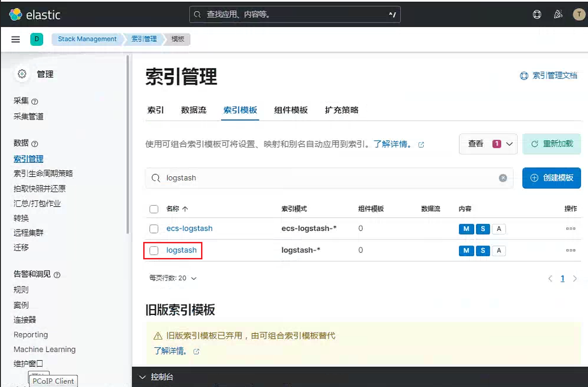The image size is (588, 387).
Task: Switch to the 索引 tab
Action: 156,110
